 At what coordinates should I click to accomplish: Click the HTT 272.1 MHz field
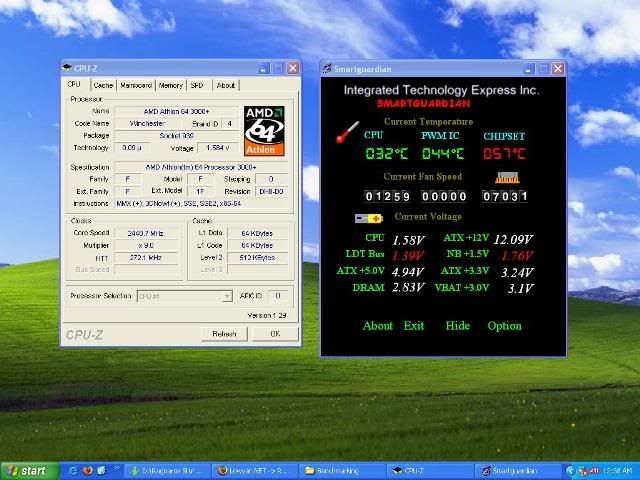point(146,258)
